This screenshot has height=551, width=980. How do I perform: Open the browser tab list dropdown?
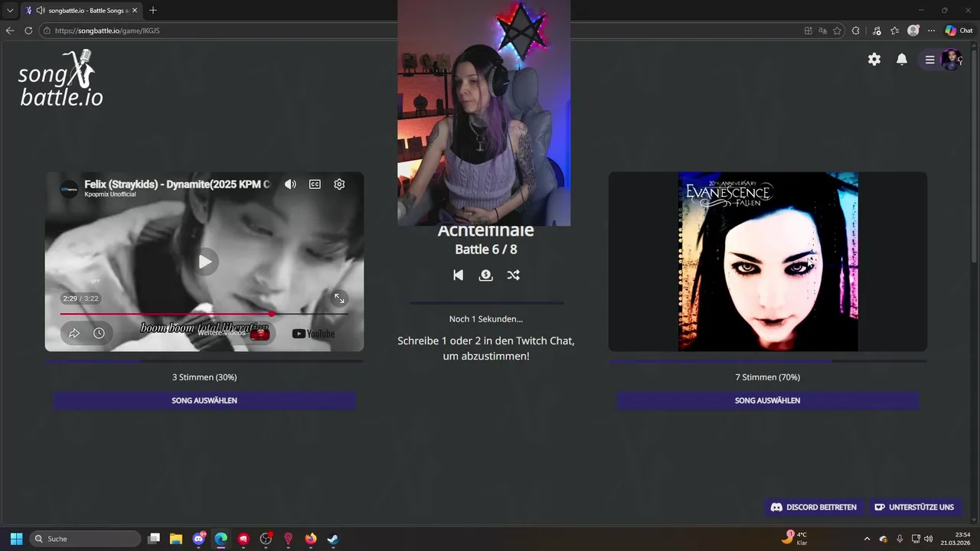coord(10,10)
